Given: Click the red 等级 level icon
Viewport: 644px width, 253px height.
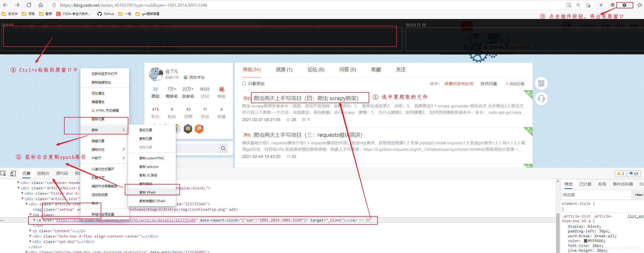Looking at the screenshot, I should point(222,89).
